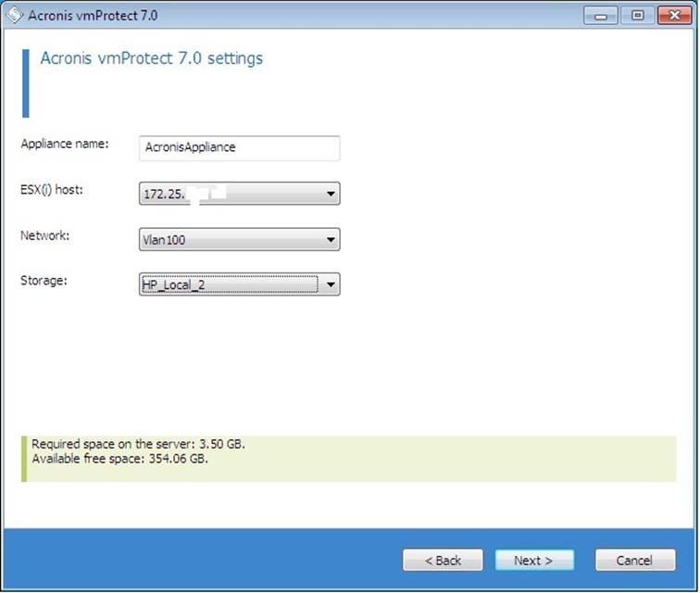Click the < Back button
Viewport: 700px width, 593px height.
tap(443, 561)
